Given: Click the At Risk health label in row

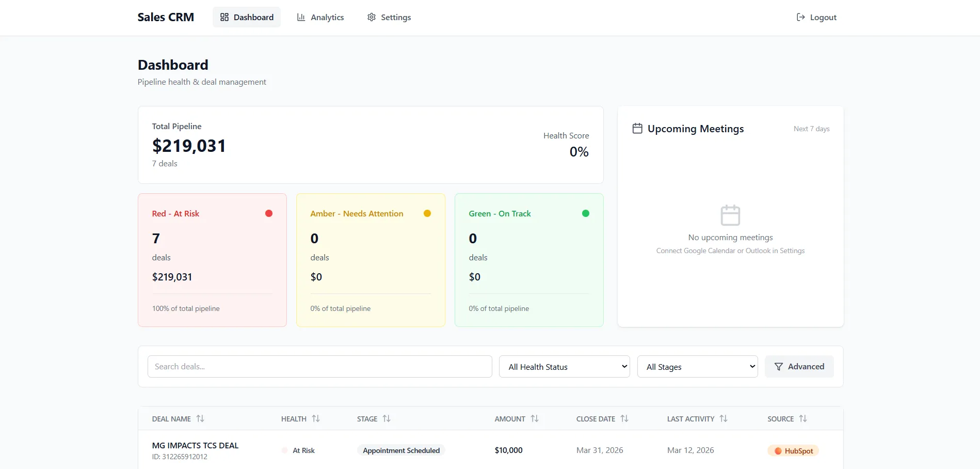Looking at the screenshot, I should coord(303,450).
